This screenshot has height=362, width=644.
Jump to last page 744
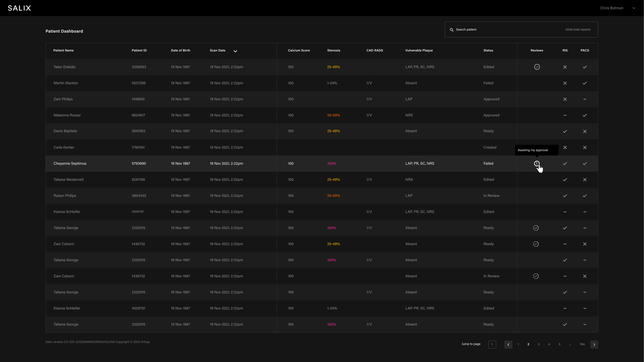click(582, 345)
